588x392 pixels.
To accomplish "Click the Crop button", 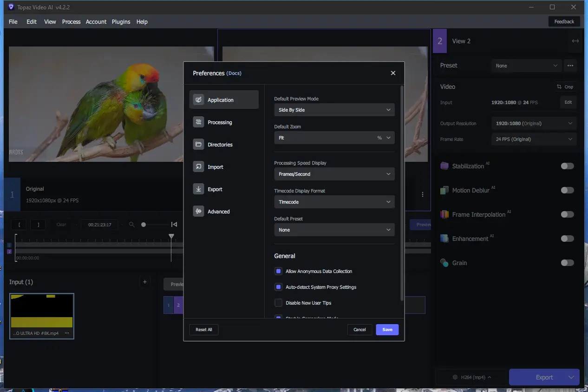I will (x=565, y=86).
